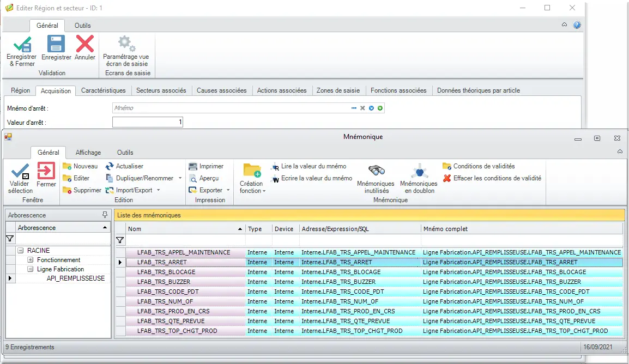
Task: Click the Nom column filter field
Action: click(x=185, y=240)
